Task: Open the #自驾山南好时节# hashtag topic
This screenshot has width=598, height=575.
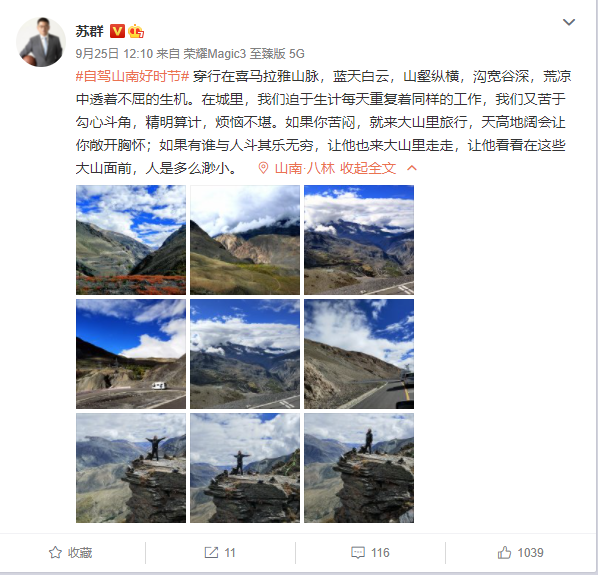Action: (x=132, y=76)
